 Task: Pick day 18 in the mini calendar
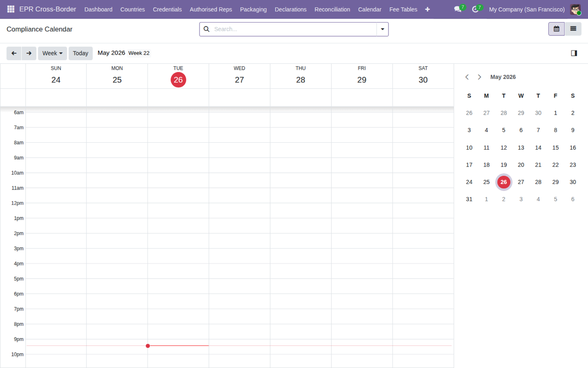tap(487, 165)
